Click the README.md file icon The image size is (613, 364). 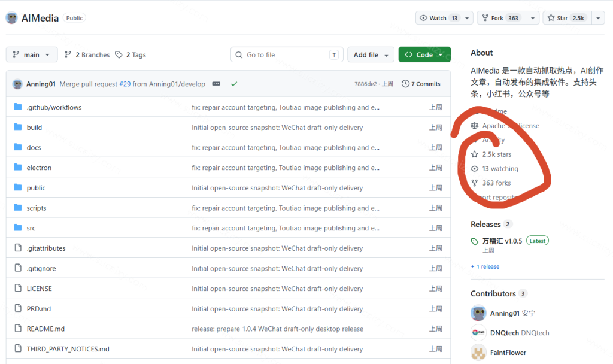tap(17, 329)
